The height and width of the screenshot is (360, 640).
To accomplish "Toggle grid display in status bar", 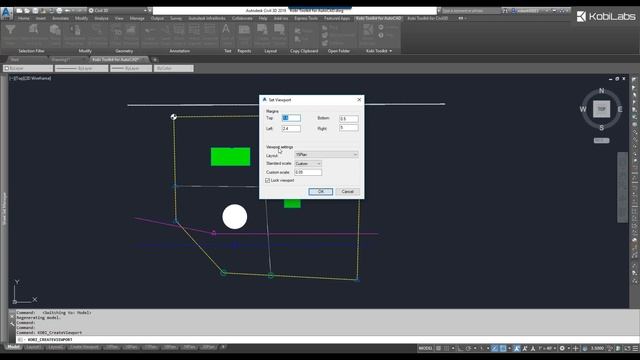I will [438, 348].
